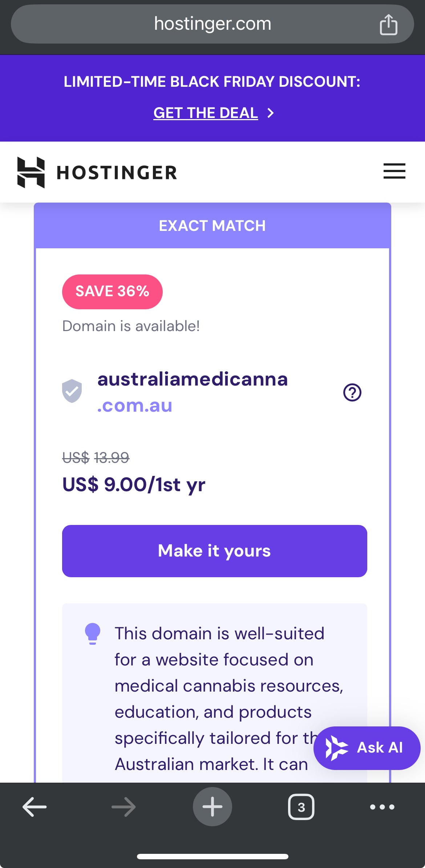Open the browser three-dot more menu
The width and height of the screenshot is (425, 868).
[x=382, y=807]
